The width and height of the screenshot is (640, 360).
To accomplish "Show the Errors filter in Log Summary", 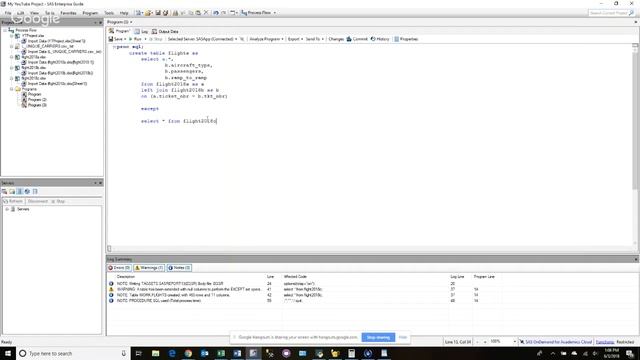I will 119,268.
